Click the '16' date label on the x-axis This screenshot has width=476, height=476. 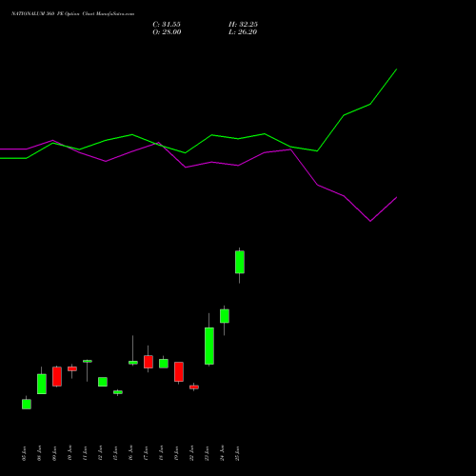coord(130,453)
